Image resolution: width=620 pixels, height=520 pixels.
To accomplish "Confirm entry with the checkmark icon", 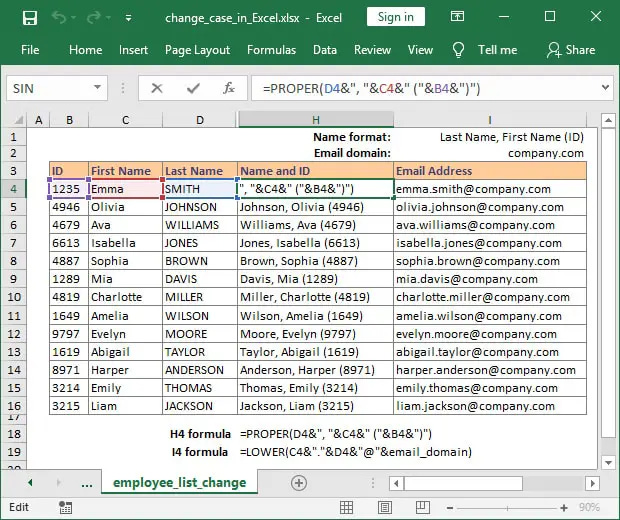I will (x=193, y=88).
